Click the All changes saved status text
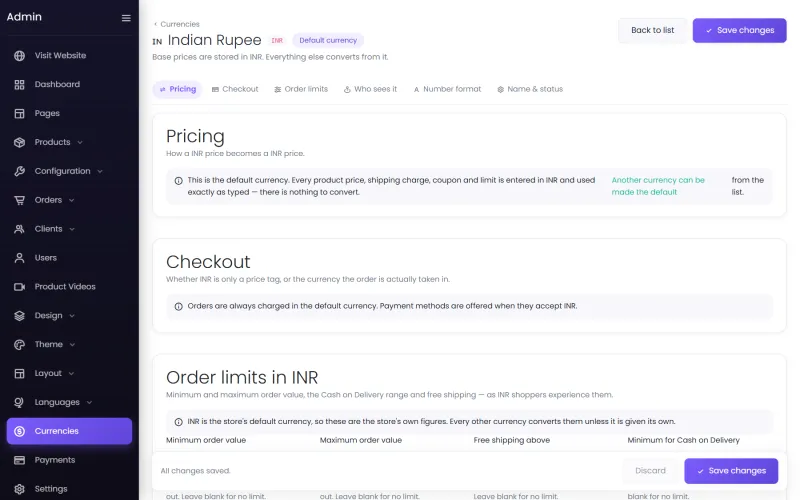The height and width of the screenshot is (500, 800). point(195,471)
